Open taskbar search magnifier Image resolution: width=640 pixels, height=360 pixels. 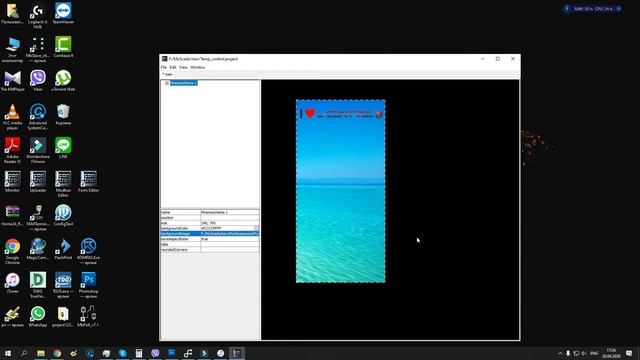(24, 353)
